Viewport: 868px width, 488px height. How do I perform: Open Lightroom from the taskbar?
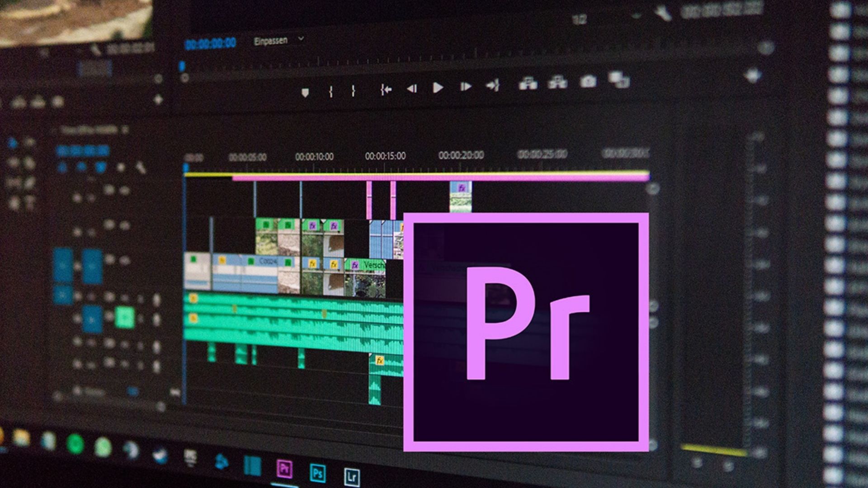click(352, 477)
